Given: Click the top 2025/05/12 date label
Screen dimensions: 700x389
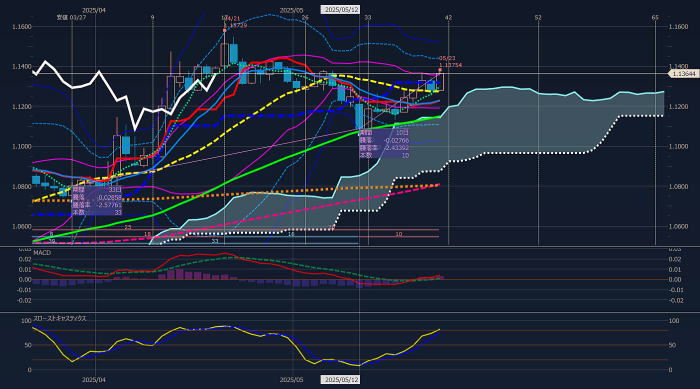Looking at the screenshot, I should coord(341,9).
